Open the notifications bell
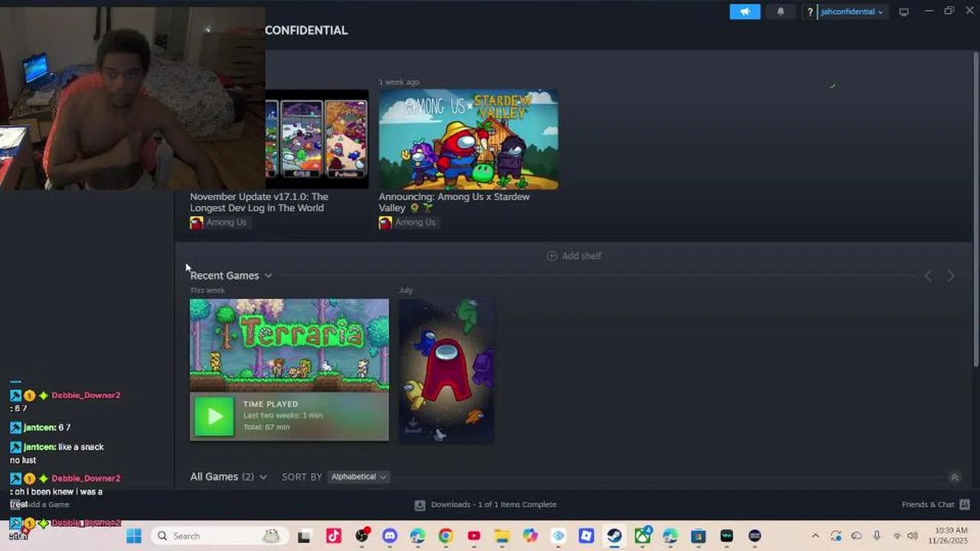This screenshot has height=551, width=980. pos(781,11)
